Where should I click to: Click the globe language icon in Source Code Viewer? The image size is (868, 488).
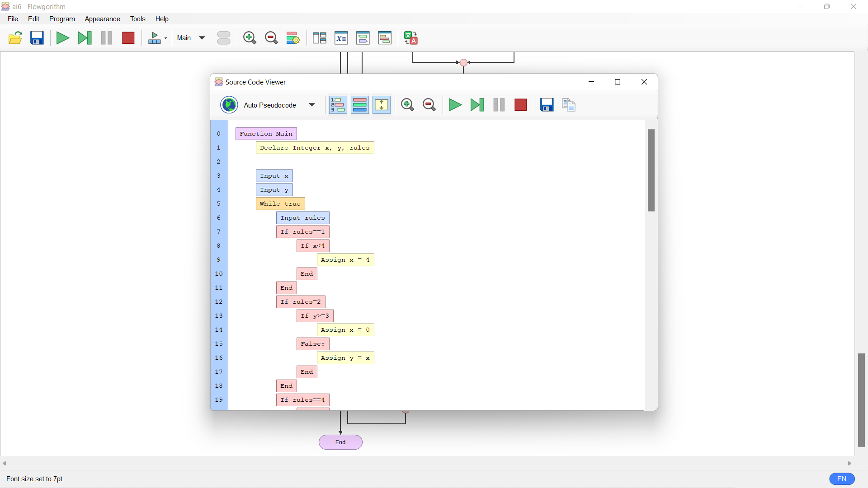[x=229, y=105]
